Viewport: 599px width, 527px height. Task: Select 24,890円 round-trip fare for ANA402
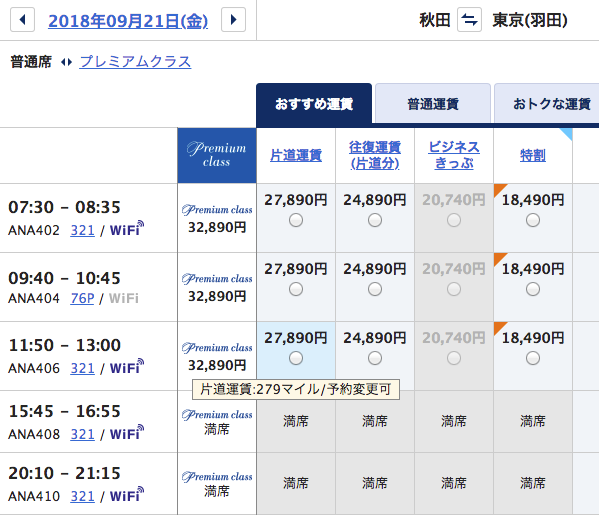point(375,220)
